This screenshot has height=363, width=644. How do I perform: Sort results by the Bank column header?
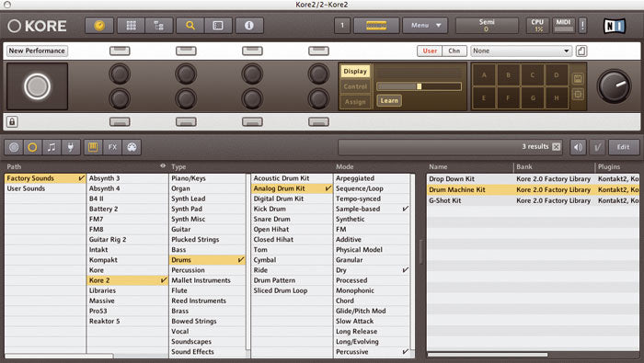(554, 167)
